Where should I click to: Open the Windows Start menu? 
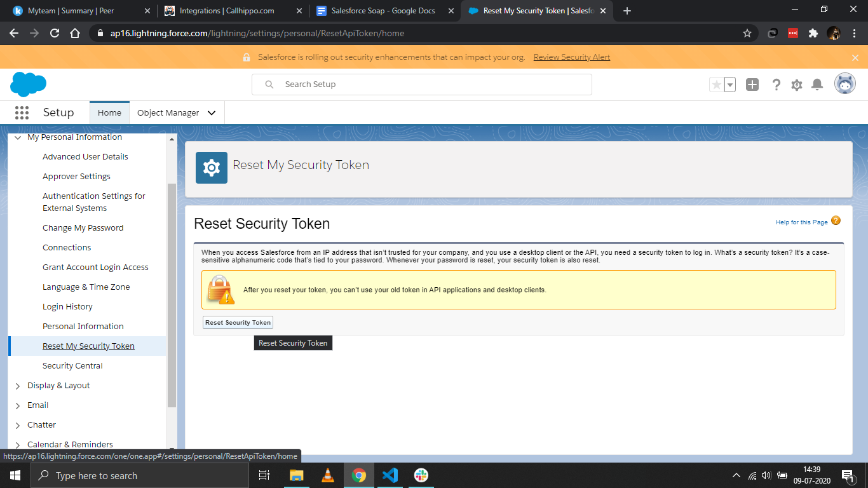pos(15,475)
